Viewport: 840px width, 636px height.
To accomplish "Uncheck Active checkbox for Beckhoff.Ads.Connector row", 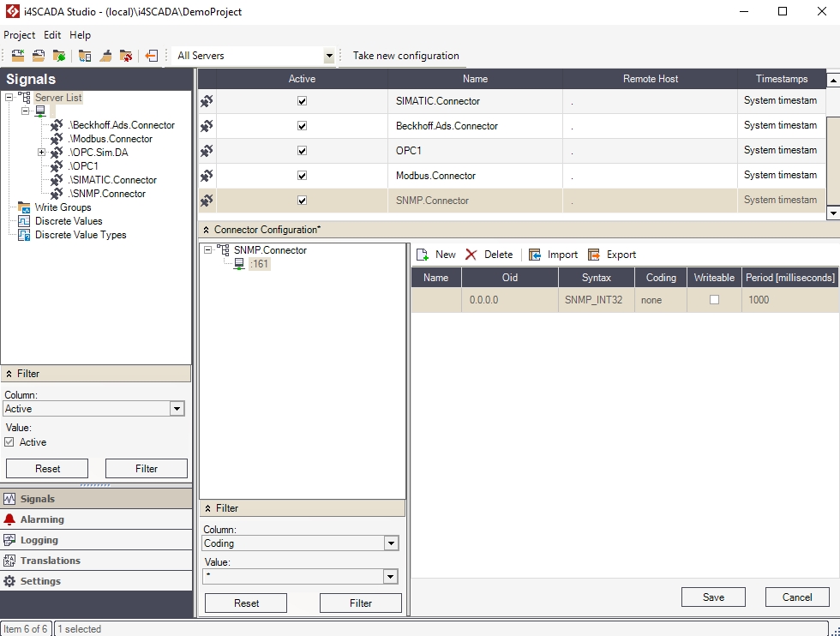I will click(302, 126).
